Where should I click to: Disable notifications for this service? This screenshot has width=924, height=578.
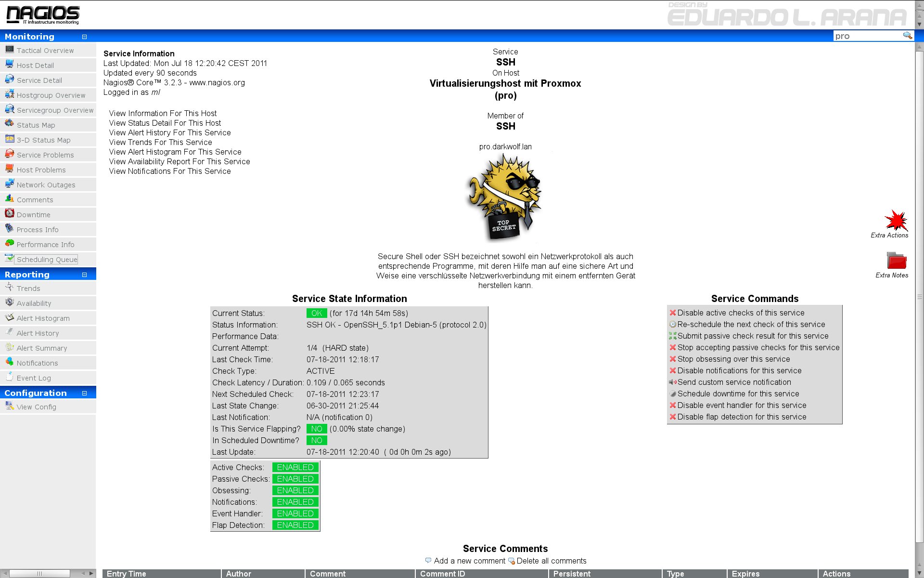739,371
